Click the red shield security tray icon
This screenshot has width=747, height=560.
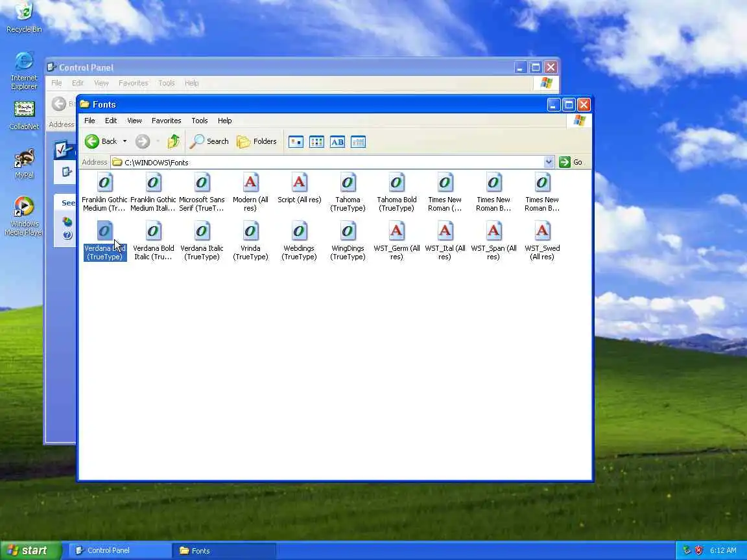pyautogui.click(x=698, y=550)
